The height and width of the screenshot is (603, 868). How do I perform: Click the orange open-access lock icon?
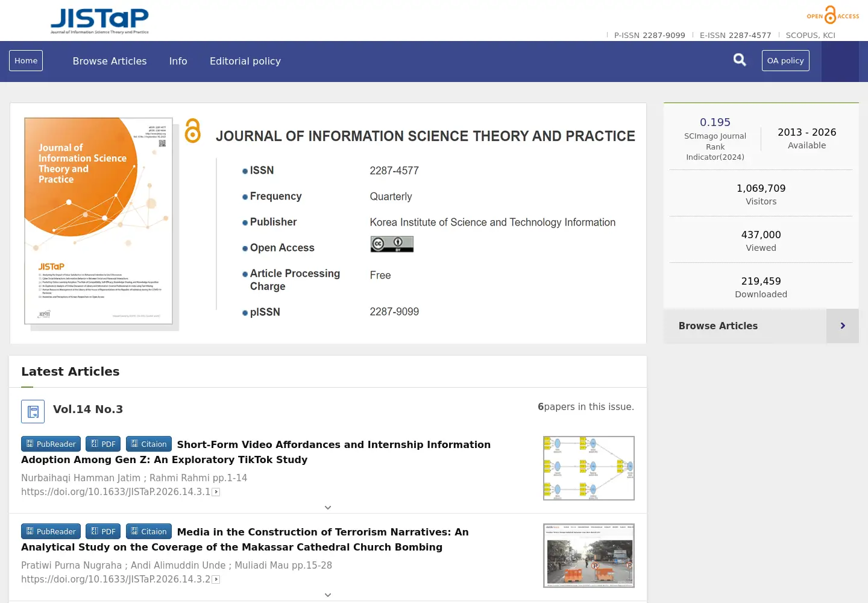pyautogui.click(x=192, y=131)
